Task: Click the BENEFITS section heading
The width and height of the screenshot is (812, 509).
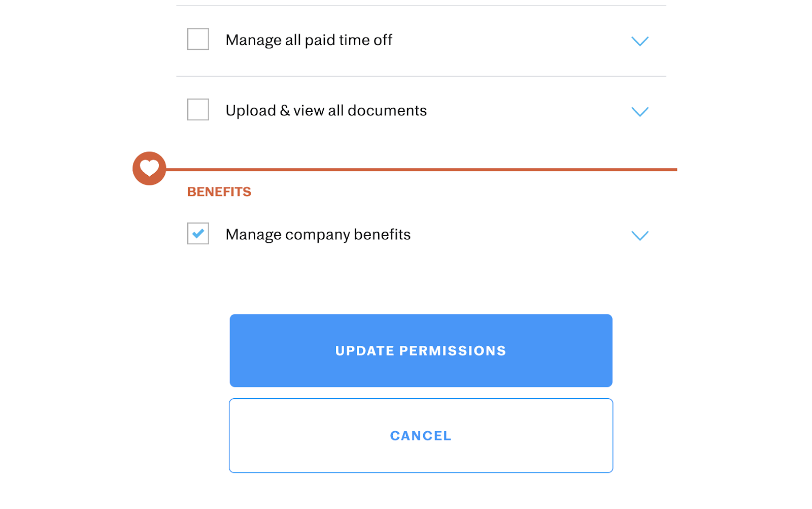Action: [x=219, y=192]
